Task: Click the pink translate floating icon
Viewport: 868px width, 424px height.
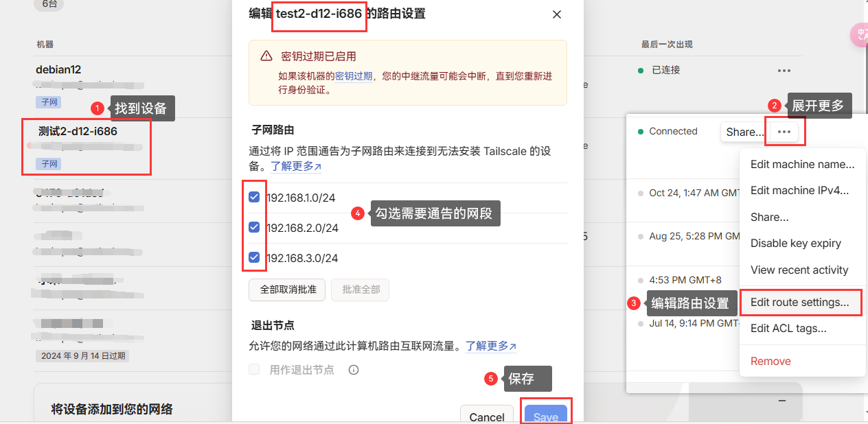Action: pos(860,35)
